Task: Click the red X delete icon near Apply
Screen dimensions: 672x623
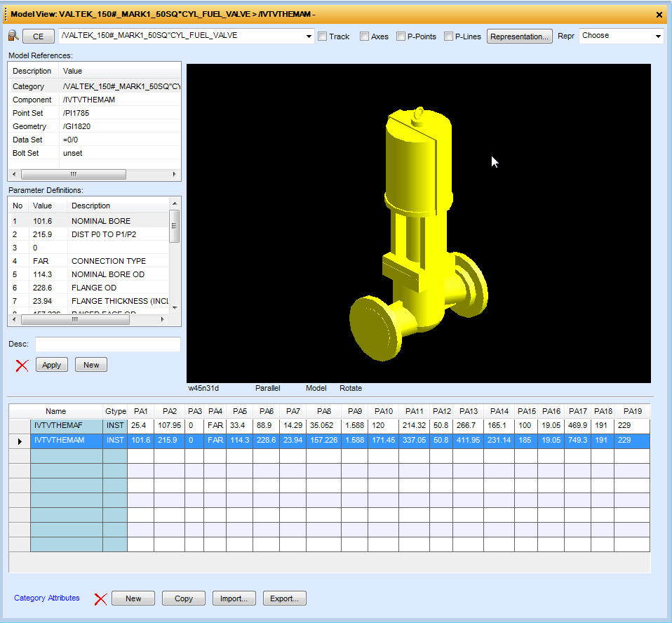Action: click(x=22, y=365)
